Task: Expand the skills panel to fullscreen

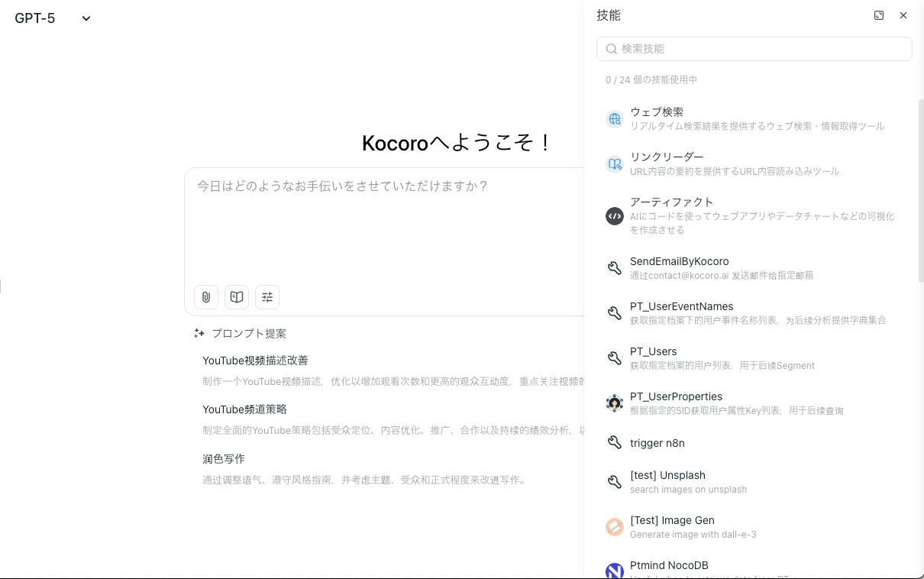Action: pyautogui.click(x=879, y=15)
